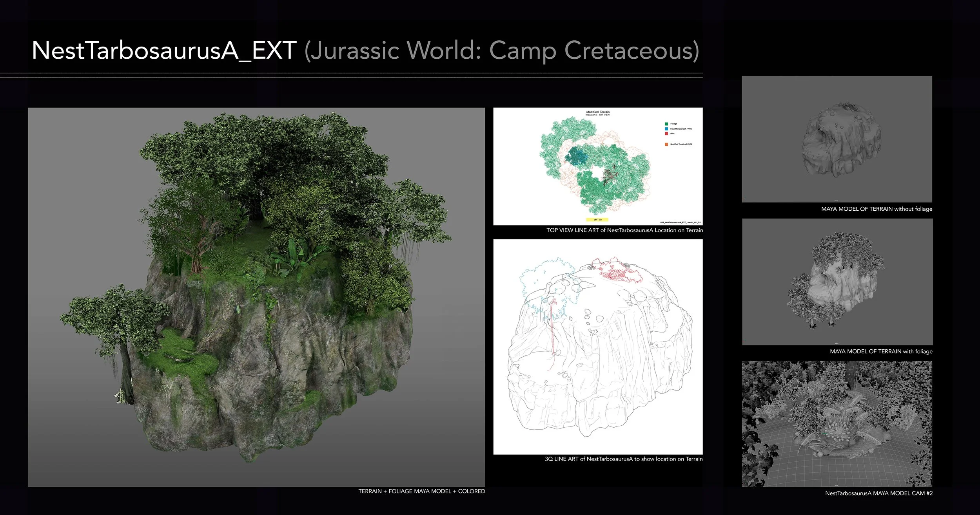Click the yellow LEFT 3Q label
The height and width of the screenshot is (515, 980).
pos(597,220)
